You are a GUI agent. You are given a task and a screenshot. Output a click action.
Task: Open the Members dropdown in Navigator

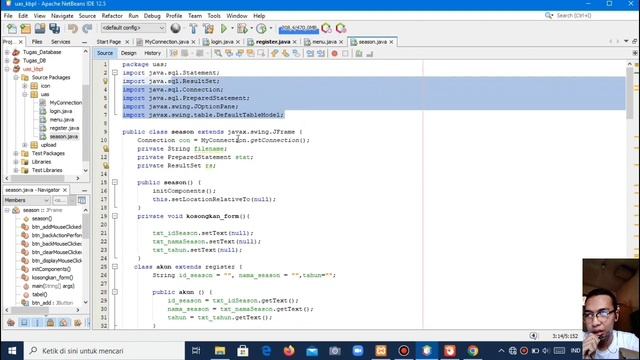pyautogui.click(x=27, y=200)
